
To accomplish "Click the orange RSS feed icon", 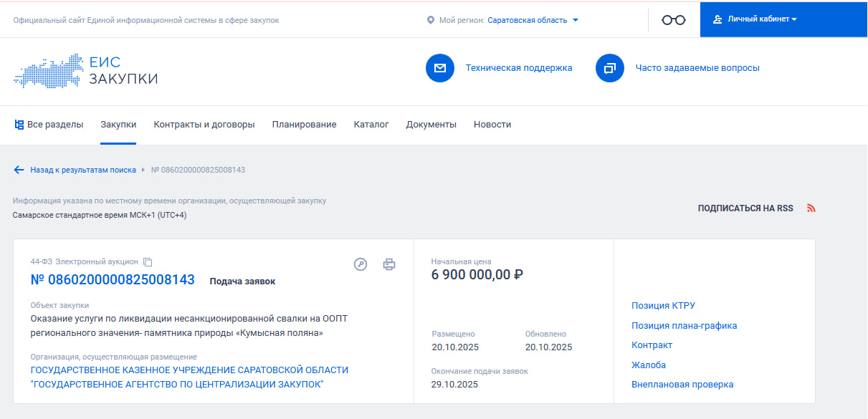I will (811, 208).
